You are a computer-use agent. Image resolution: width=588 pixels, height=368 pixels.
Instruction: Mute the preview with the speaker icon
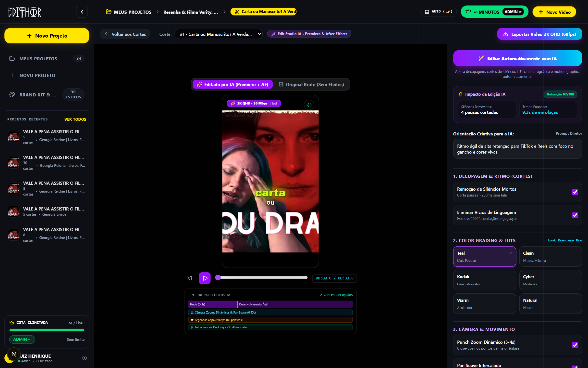[309, 105]
